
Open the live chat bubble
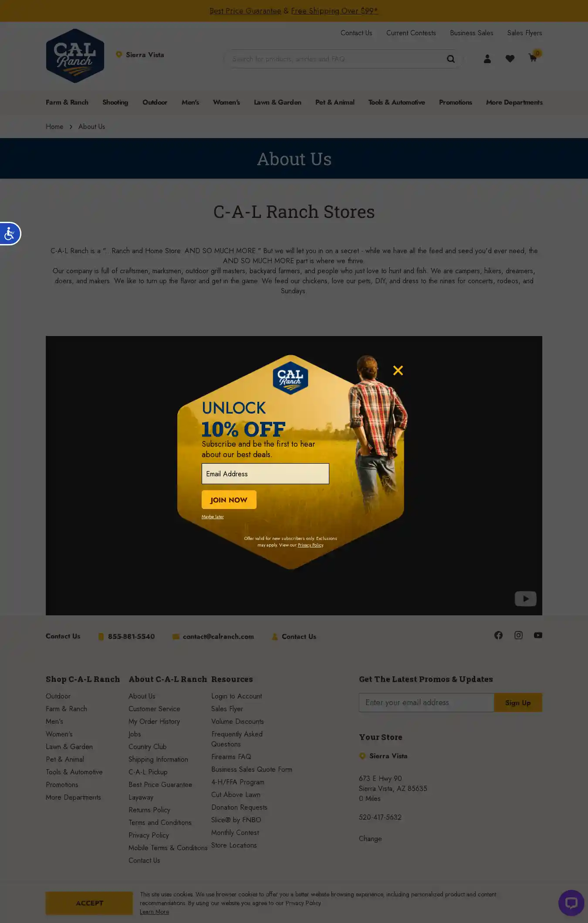pos(571,903)
